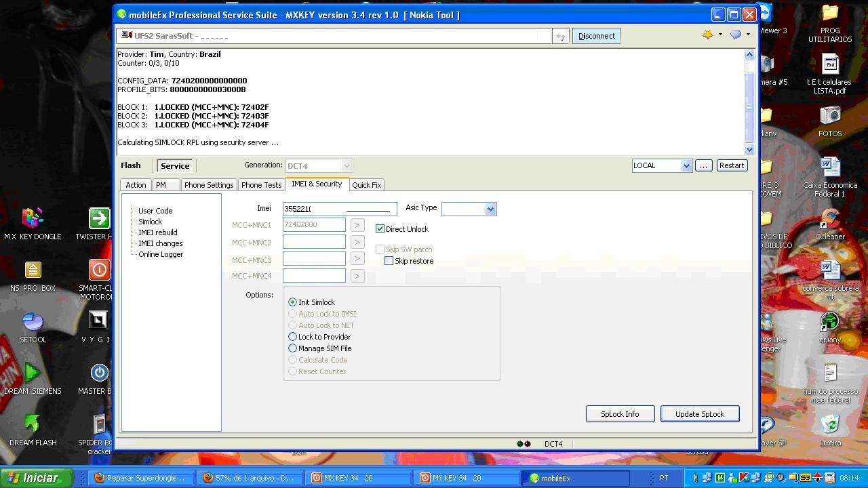This screenshot has height=488, width=868.
Task: Click the yellow star favorites icon
Action: [x=708, y=35]
